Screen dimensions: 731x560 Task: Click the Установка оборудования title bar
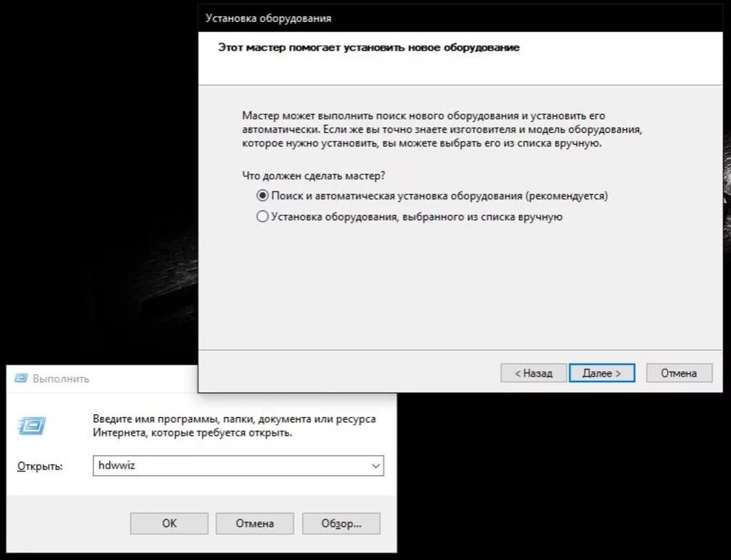[459, 18]
